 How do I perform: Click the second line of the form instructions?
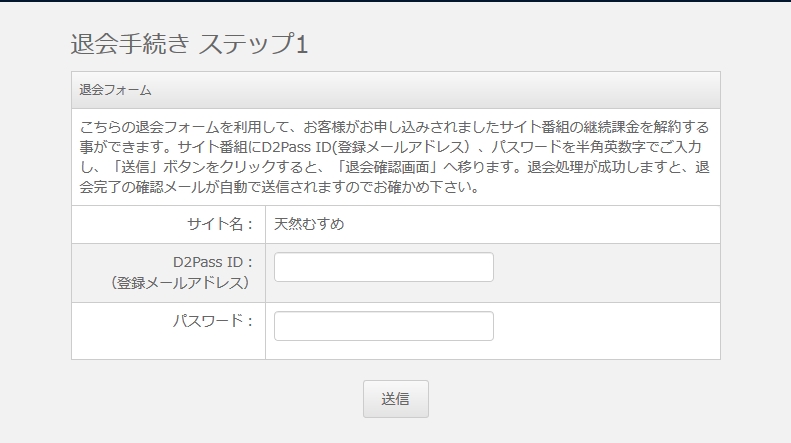(x=395, y=147)
